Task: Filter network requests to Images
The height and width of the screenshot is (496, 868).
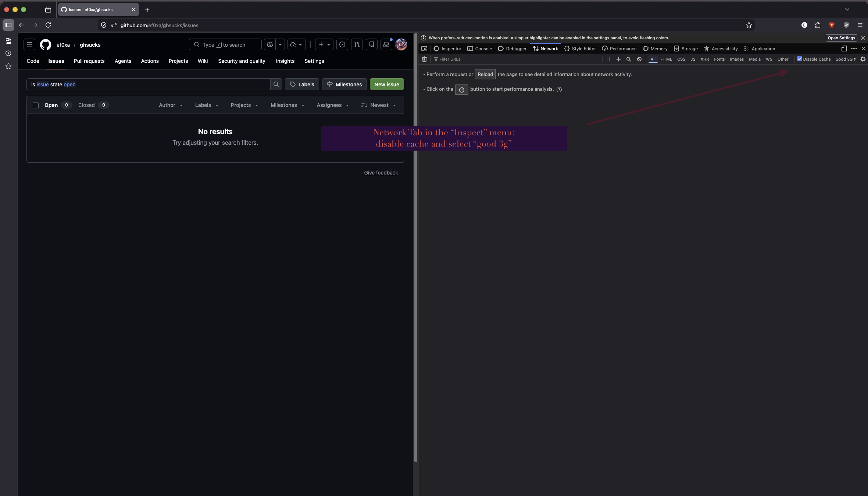Action: point(737,59)
